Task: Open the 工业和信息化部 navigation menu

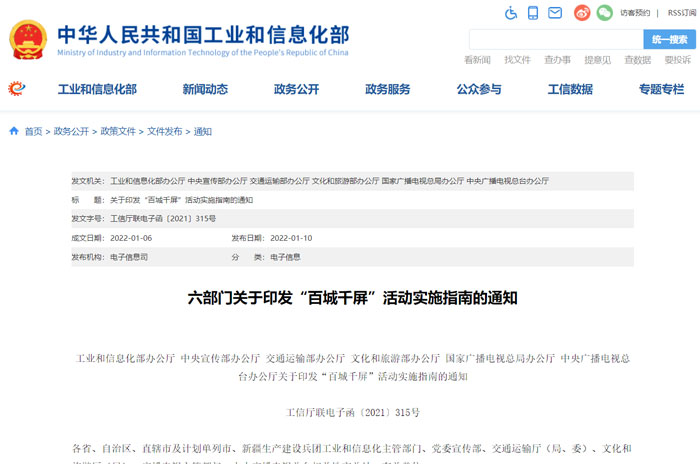Action: coord(97,89)
